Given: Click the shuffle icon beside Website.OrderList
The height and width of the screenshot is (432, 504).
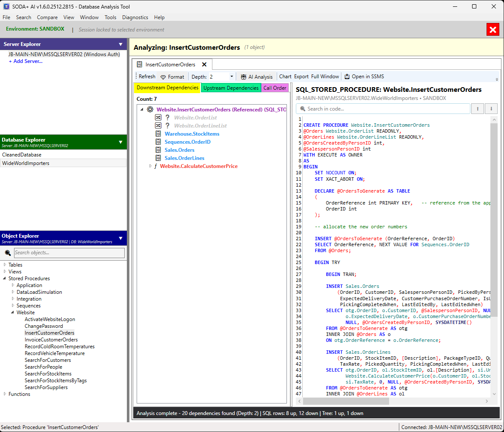Looking at the screenshot, I should 158,117.
